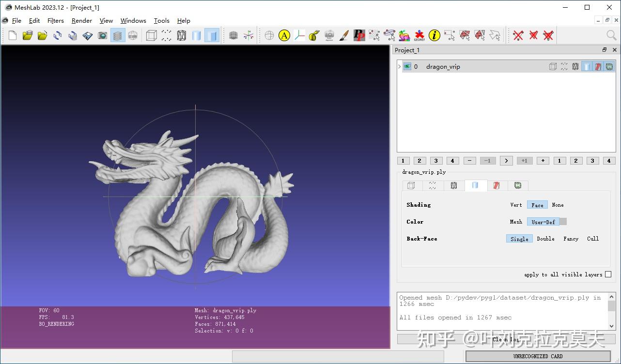Click the yellow Get Info icon

click(434, 35)
